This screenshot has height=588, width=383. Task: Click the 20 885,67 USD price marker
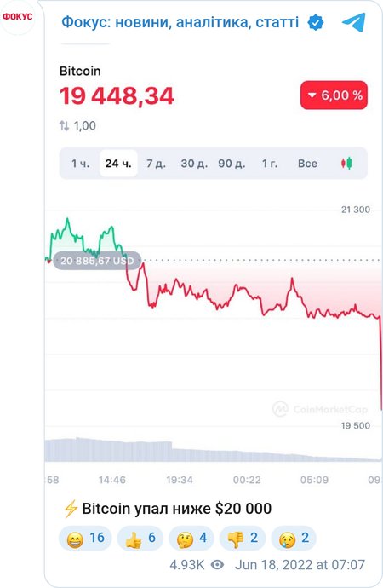pyautogui.click(x=97, y=261)
